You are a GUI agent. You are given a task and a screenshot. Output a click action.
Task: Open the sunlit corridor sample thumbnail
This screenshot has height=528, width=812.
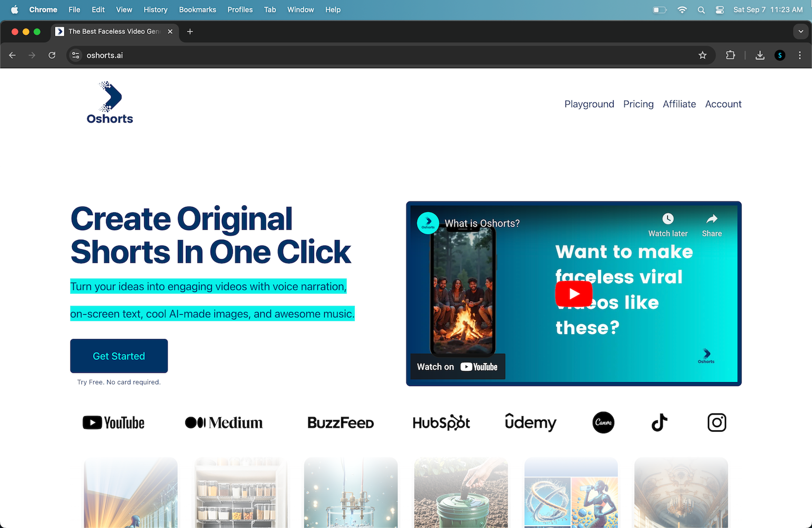(131, 493)
